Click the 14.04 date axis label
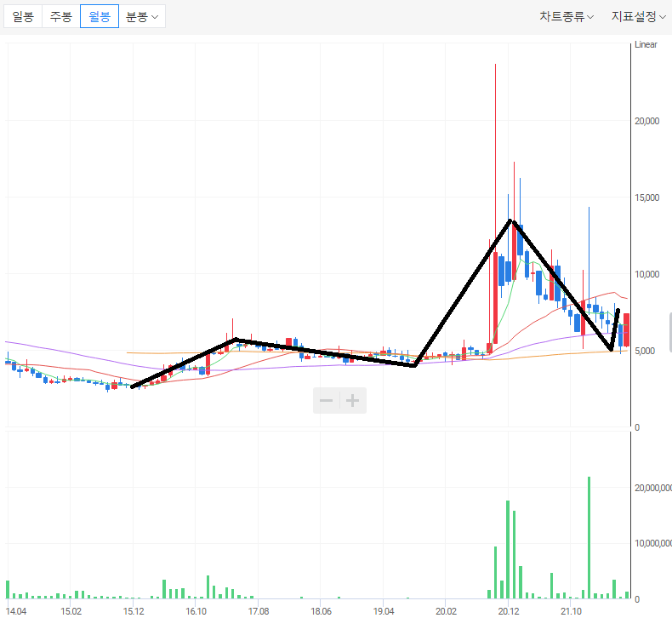 [x=16, y=611]
